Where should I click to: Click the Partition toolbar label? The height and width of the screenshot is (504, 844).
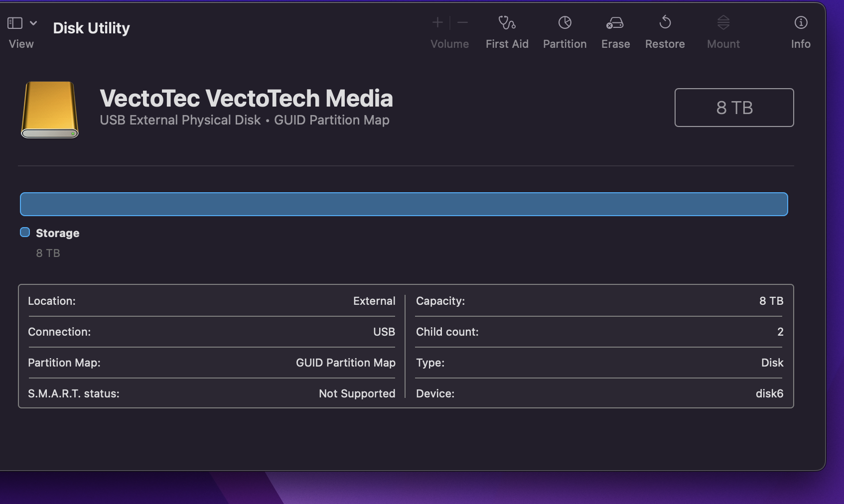[564, 44]
